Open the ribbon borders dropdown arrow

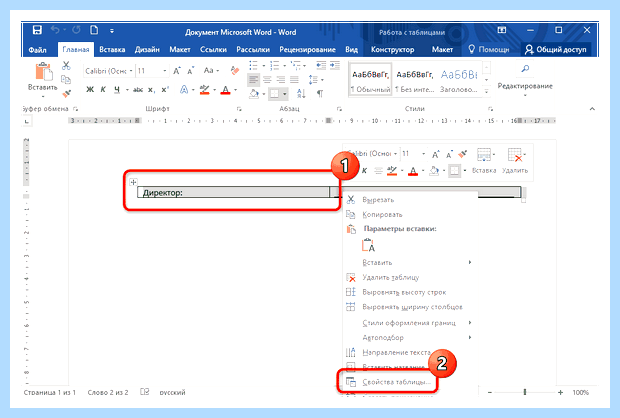(285, 94)
